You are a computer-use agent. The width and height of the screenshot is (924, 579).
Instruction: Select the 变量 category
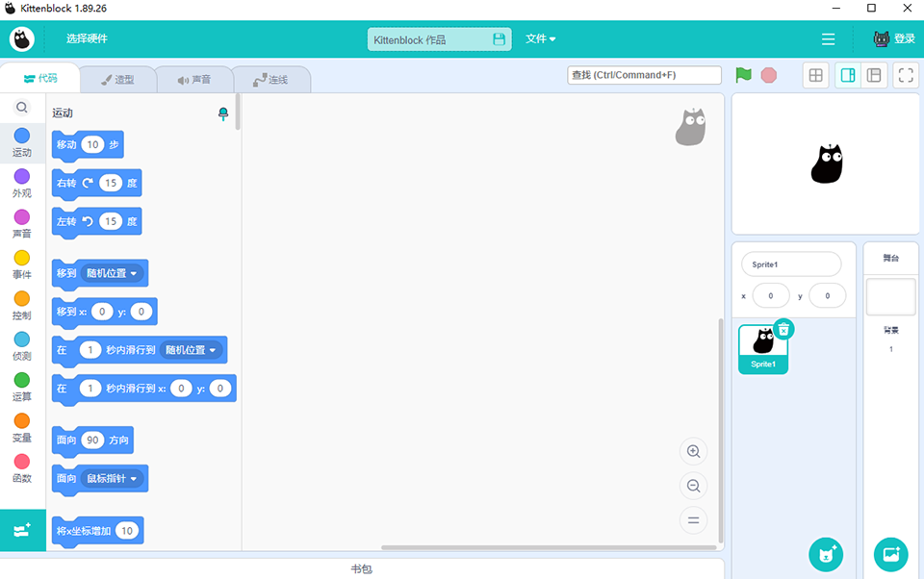click(x=22, y=428)
